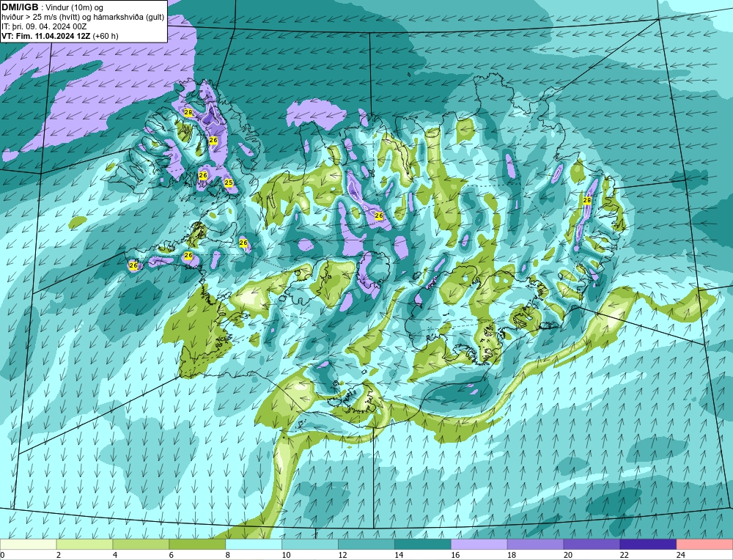Click the pale 0–2 m/s legend swatch
Screen dimensions: 733x560
coord(28,545)
